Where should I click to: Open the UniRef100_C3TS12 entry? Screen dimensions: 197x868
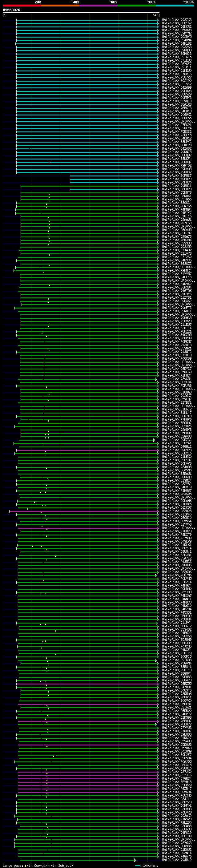pyautogui.click(x=177, y=84)
